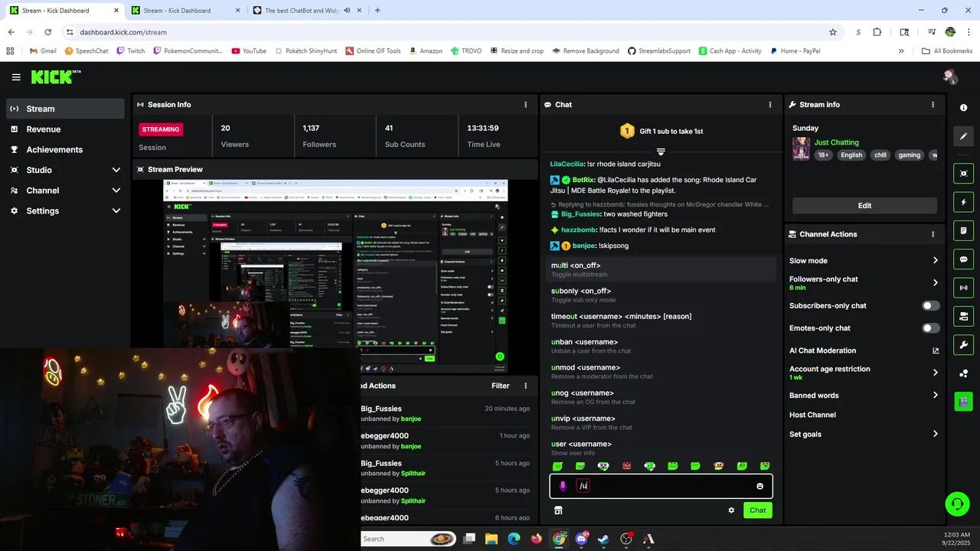Select Achievements in the left sidebar
Image resolution: width=980 pixels, height=551 pixels.
pyautogui.click(x=65, y=150)
